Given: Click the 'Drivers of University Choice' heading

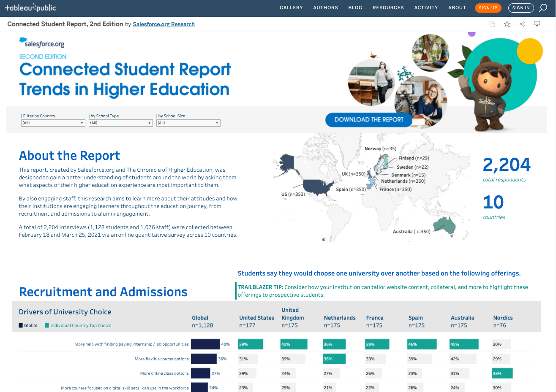Looking at the screenshot, I should coord(65,312).
